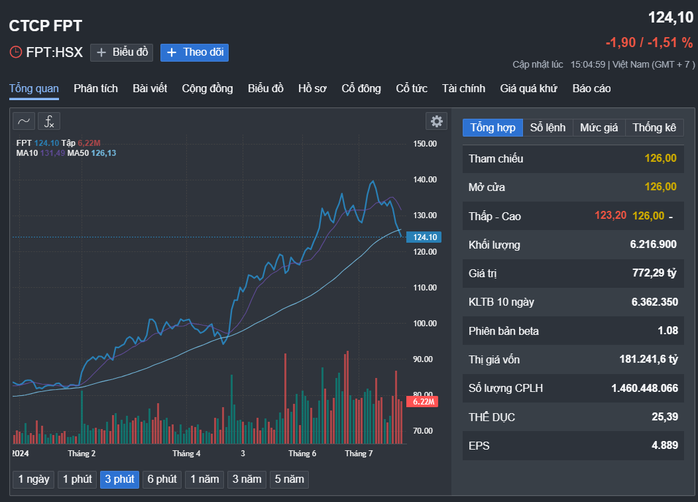The image size is (698, 502).
Task: Click the Khối lượng value 6.216.900
Action: tap(653, 244)
